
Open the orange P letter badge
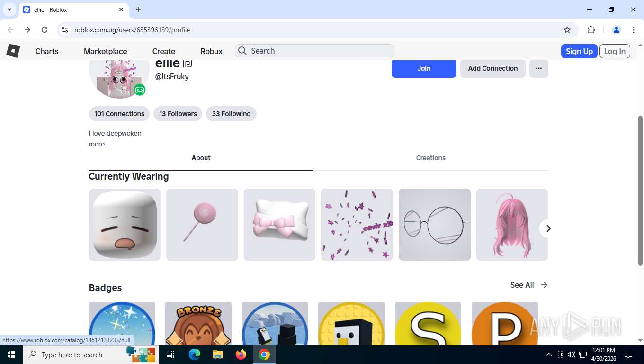point(505,323)
